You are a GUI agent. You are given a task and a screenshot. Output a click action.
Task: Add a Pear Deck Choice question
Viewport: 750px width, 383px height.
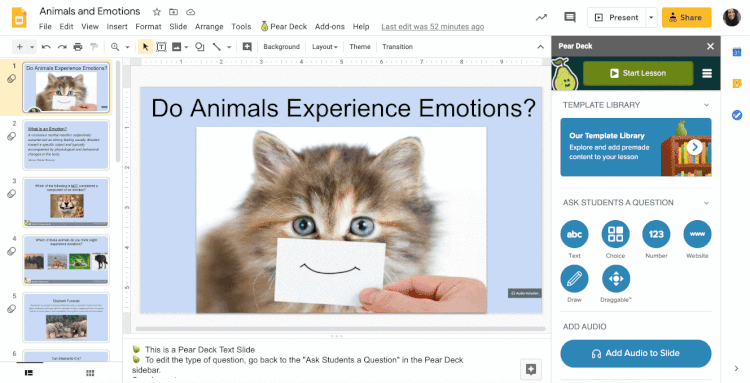coord(615,234)
